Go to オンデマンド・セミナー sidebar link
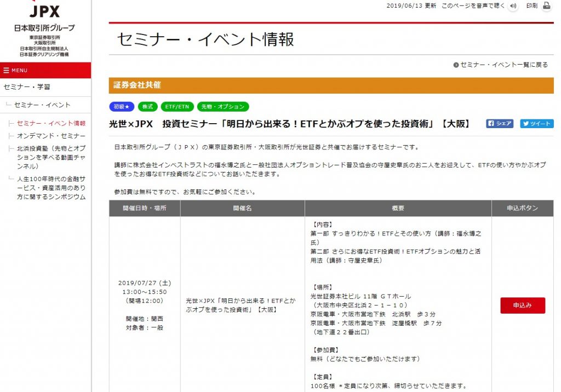The image size is (561, 392). (51, 136)
